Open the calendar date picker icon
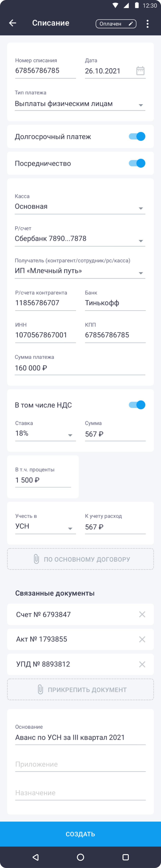The width and height of the screenshot is (161, 868). [x=140, y=71]
